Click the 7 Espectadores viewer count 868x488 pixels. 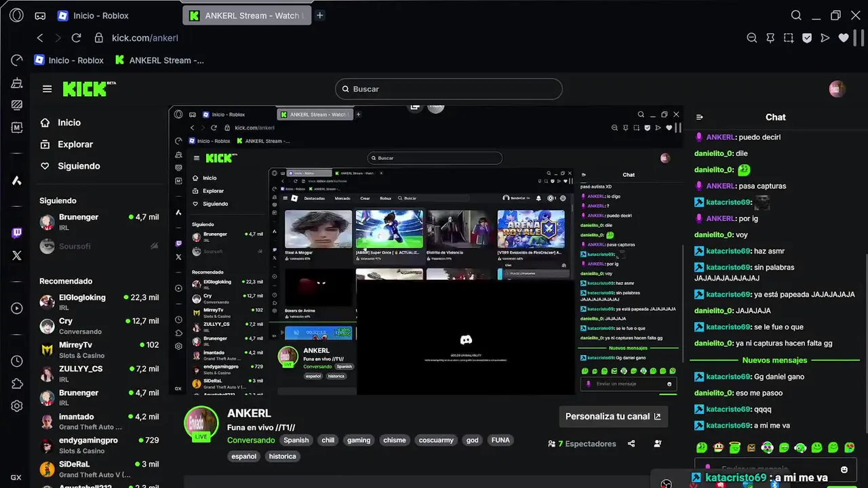click(582, 444)
